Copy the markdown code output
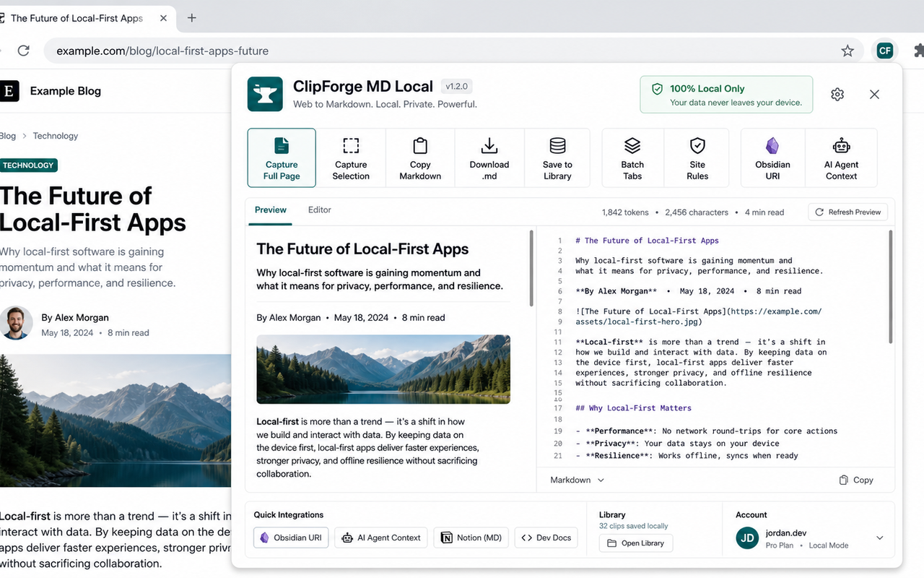The width and height of the screenshot is (924, 578). click(x=856, y=480)
